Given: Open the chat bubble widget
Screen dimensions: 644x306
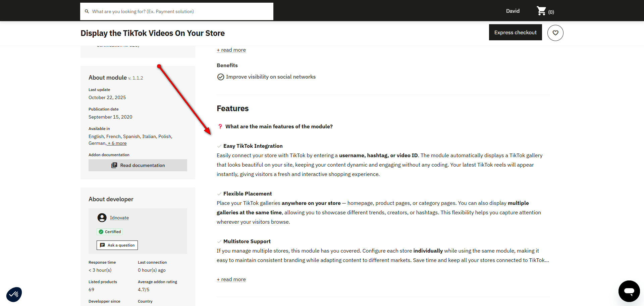Looking at the screenshot, I should click(629, 291).
